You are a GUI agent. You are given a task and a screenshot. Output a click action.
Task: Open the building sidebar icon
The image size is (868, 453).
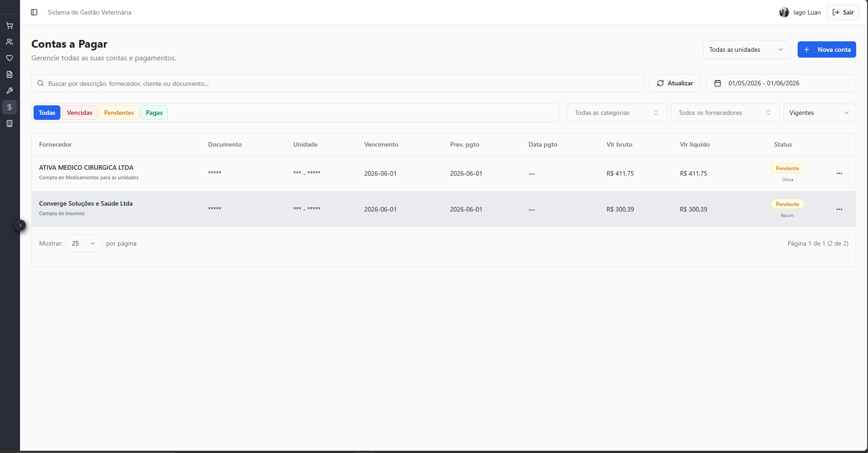10,123
